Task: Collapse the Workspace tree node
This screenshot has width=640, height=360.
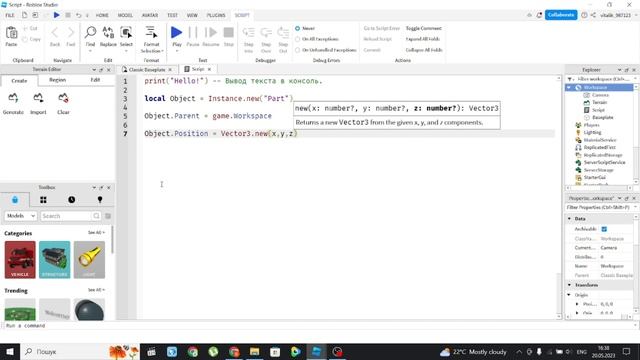Action: [x=569, y=87]
